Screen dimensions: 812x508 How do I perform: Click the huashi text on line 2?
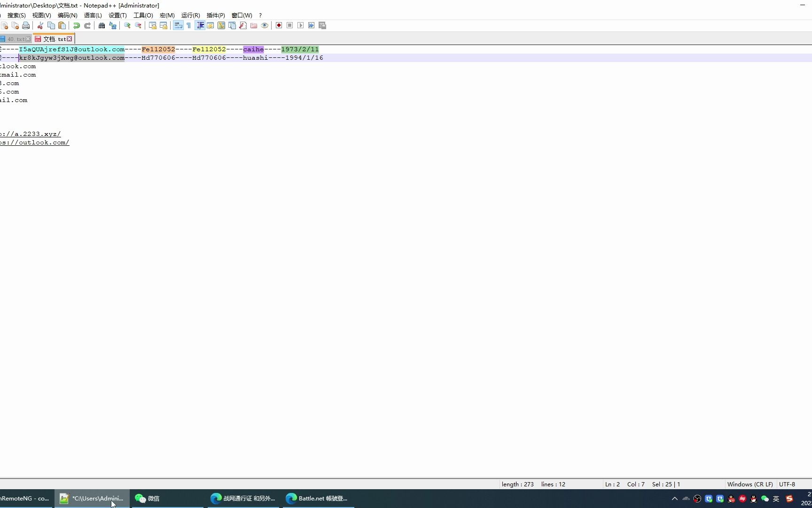pos(255,58)
